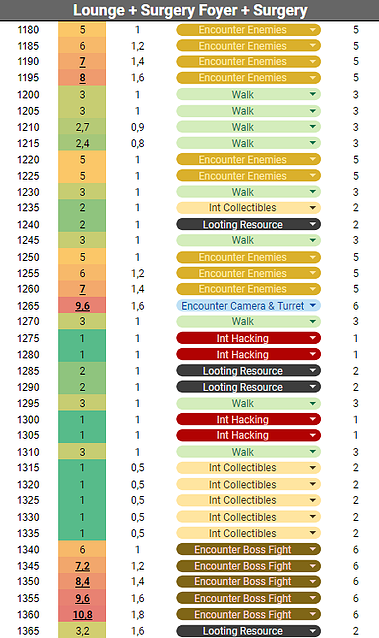This screenshot has width=379, height=638.
Task: Select the 2,7 value cell in row 1210
Action: (82, 127)
